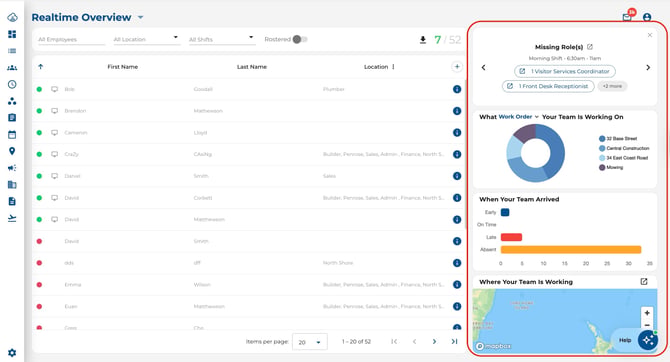The width and height of the screenshot is (670, 362).
Task: Go to the previous table page
Action: point(414,341)
